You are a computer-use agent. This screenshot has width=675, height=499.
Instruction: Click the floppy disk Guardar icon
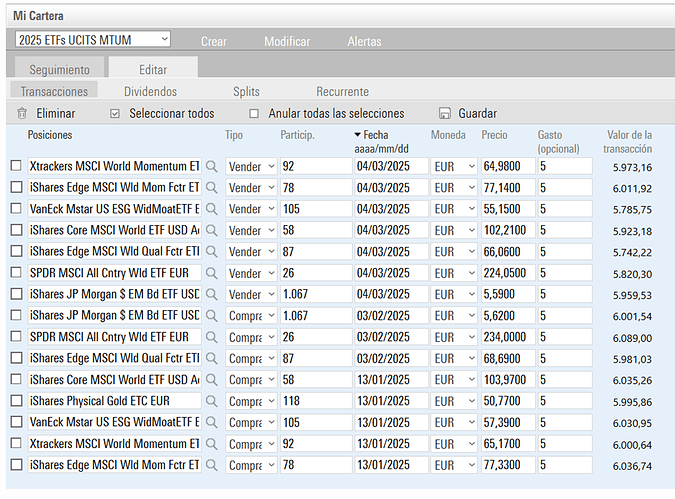[x=445, y=114]
